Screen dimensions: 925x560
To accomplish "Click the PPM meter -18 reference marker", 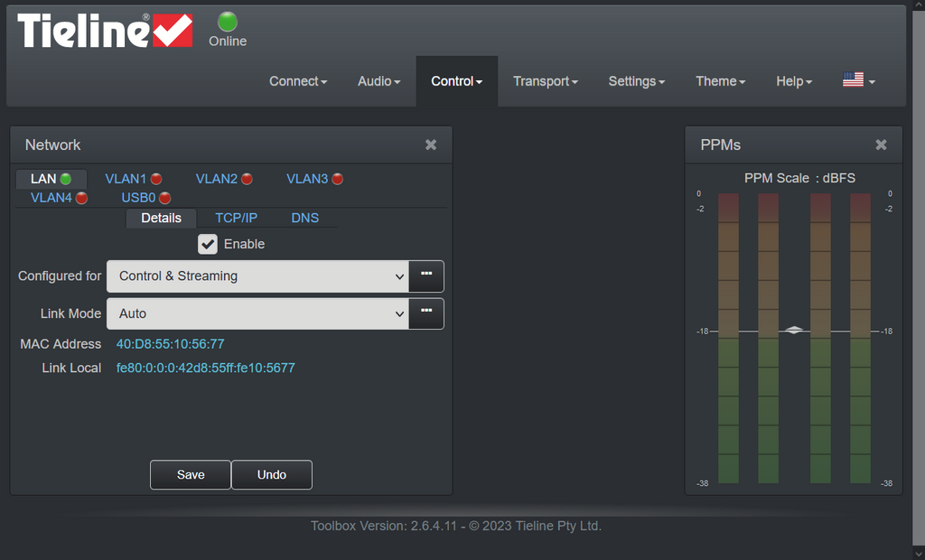I will [794, 331].
